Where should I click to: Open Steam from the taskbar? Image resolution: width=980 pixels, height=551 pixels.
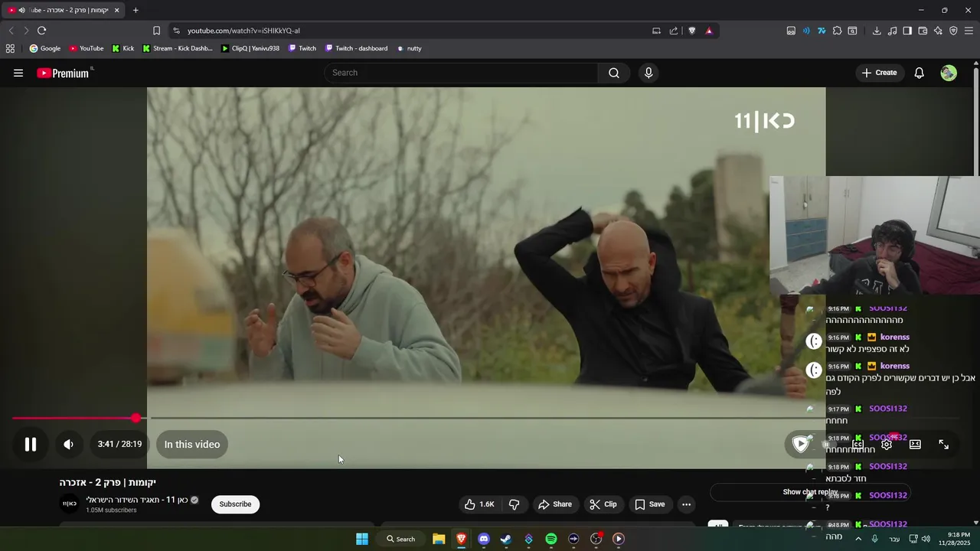[506, 539]
